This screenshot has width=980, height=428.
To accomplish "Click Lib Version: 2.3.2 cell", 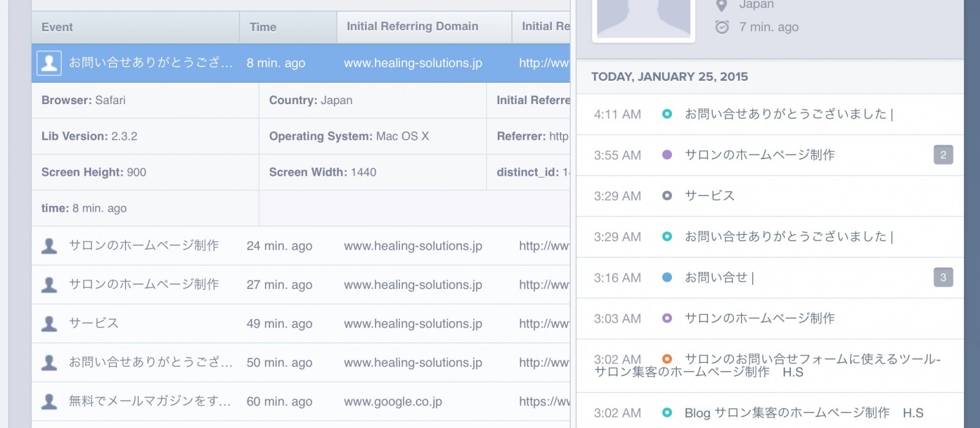I will (x=145, y=136).
